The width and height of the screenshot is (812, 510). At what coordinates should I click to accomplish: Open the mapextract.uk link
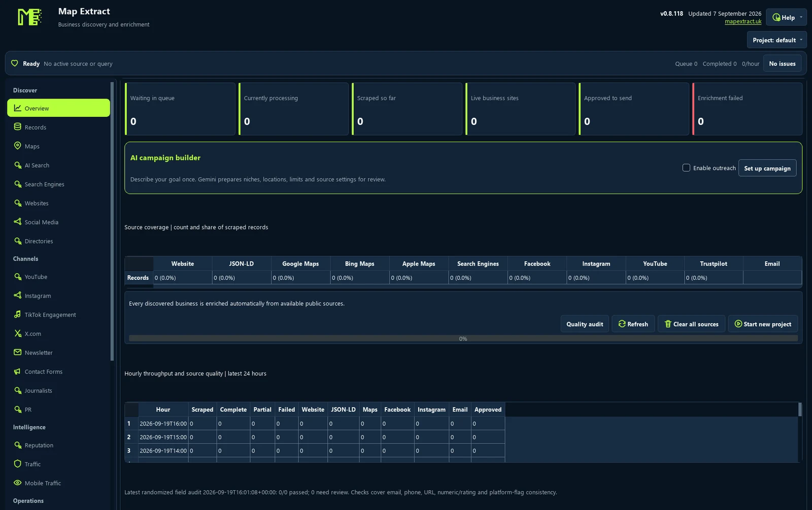(743, 21)
